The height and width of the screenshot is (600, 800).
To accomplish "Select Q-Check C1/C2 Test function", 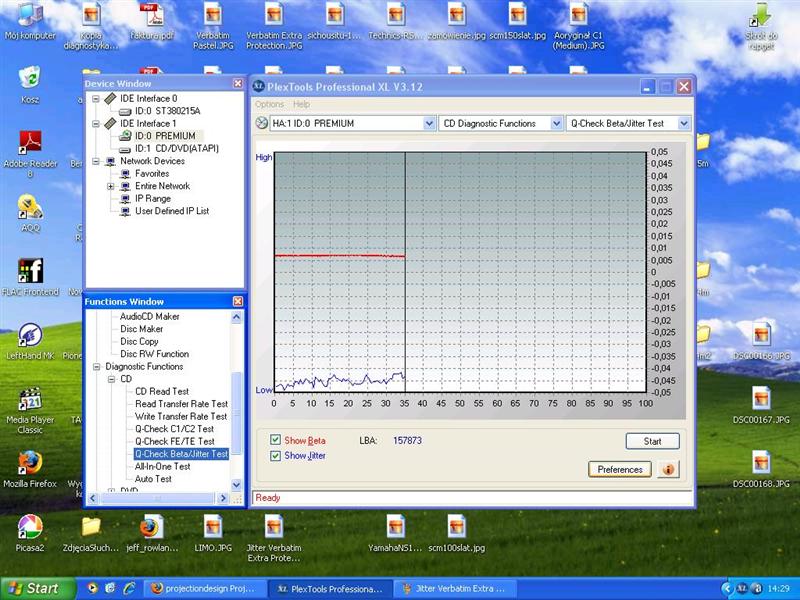I will pyautogui.click(x=174, y=429).
